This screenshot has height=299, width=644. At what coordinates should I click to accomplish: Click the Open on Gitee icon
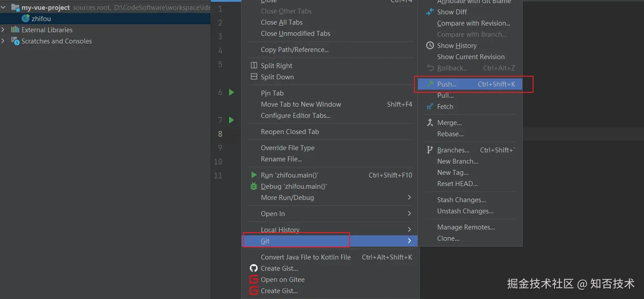tap(254, 280)
